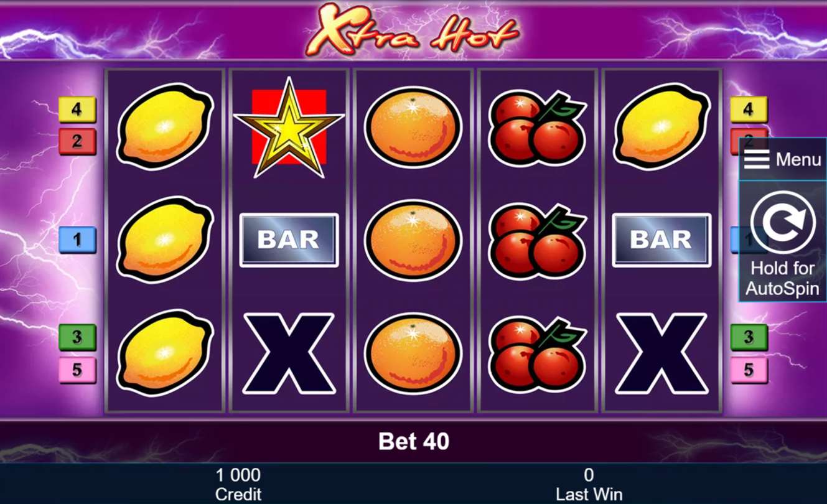Click the green payline 3 marker on left
Screen dimensions: 827x504
click(x=77, y=337)
